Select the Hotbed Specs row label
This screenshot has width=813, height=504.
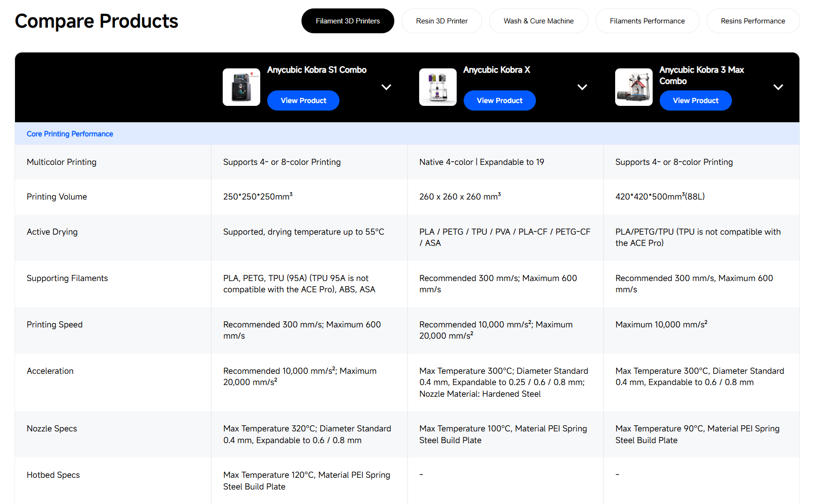click(53, 475)
